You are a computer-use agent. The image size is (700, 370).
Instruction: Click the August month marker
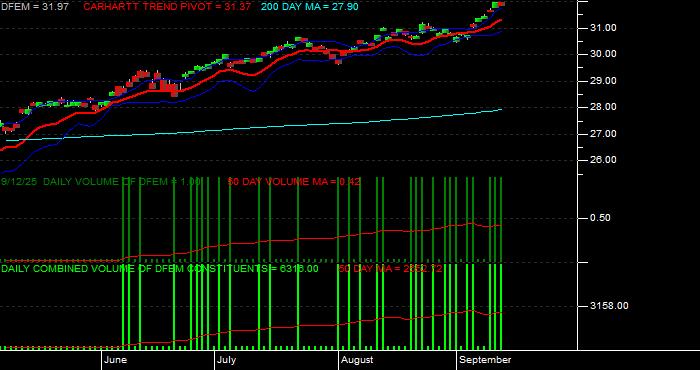tap(356, 360)
